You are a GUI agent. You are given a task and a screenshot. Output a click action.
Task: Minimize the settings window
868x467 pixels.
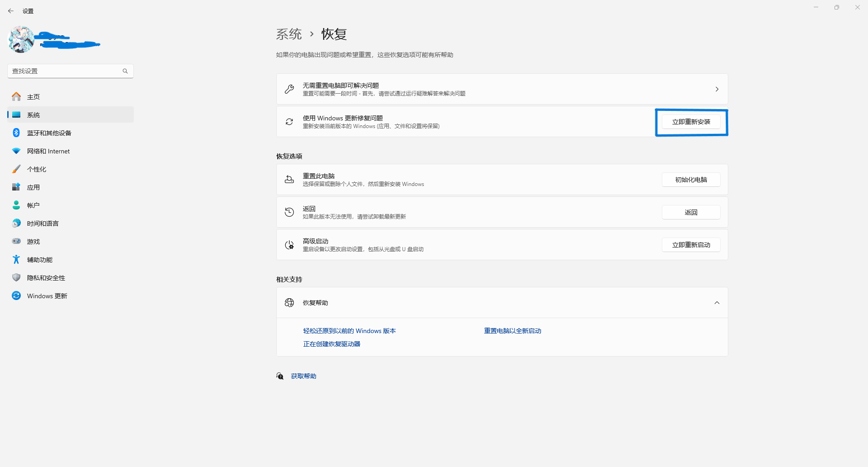coord(816,7)
